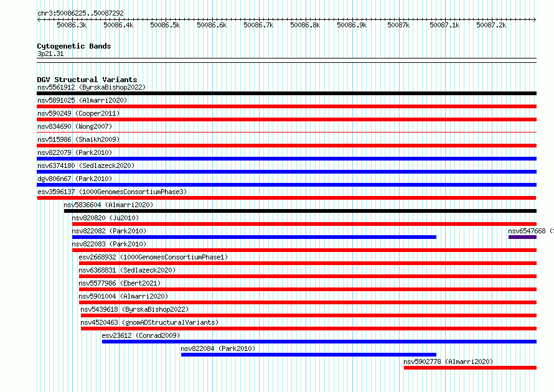Click the dgv806n67 (Park2010) label

tap(75, 179)
